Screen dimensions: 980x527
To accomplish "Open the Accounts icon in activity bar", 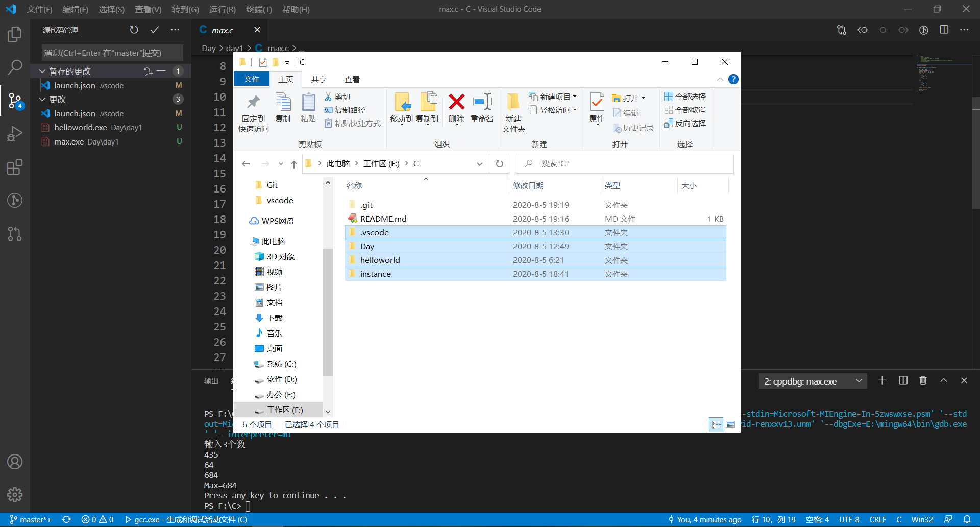I will tap(15, 462).
